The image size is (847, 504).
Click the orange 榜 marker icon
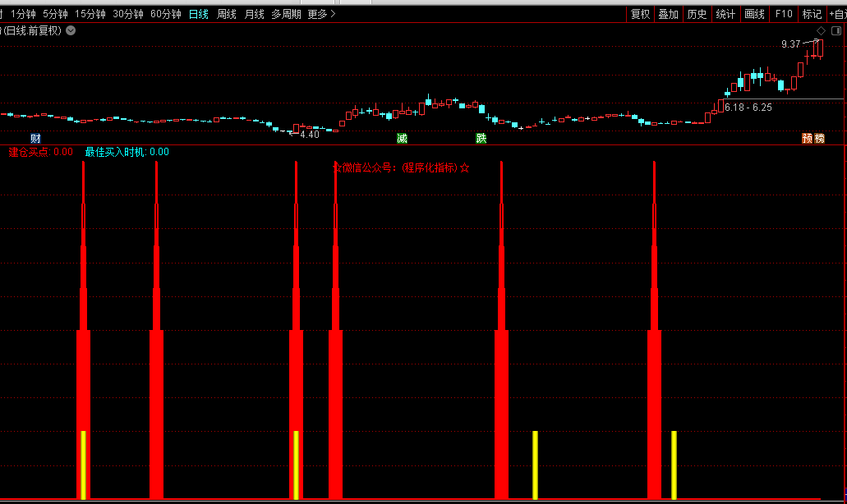click(819, 138)
